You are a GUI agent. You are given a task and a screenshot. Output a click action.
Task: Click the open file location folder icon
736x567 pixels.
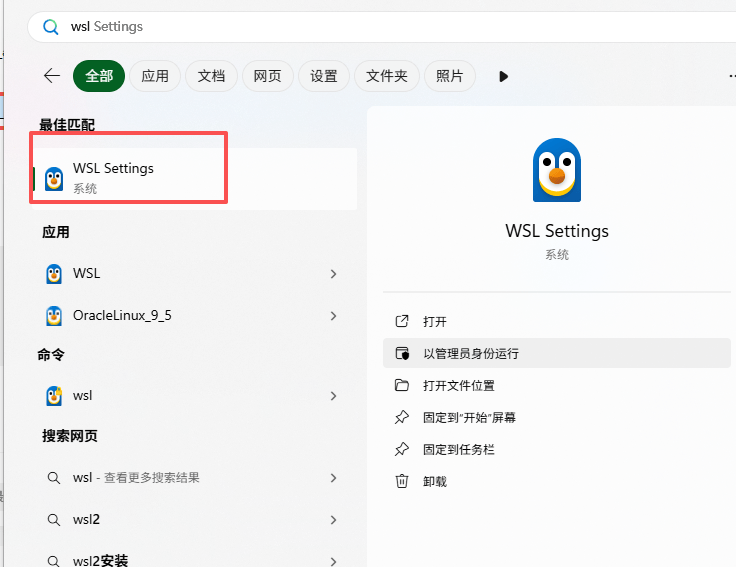[402, 385]
